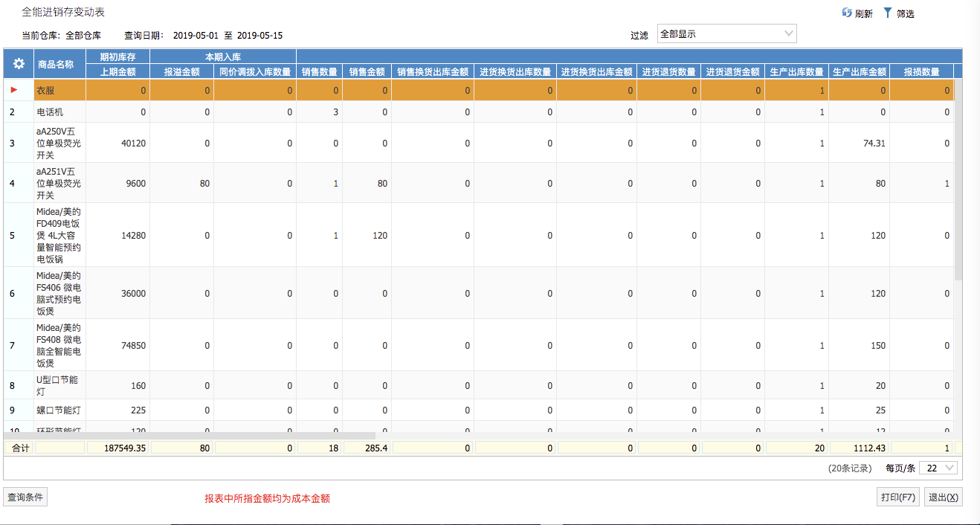Click the 销售数量 3 cell for 电话机
Image resolution: width=980 pixels, height=525 pixels.
[x=320, y=112]
